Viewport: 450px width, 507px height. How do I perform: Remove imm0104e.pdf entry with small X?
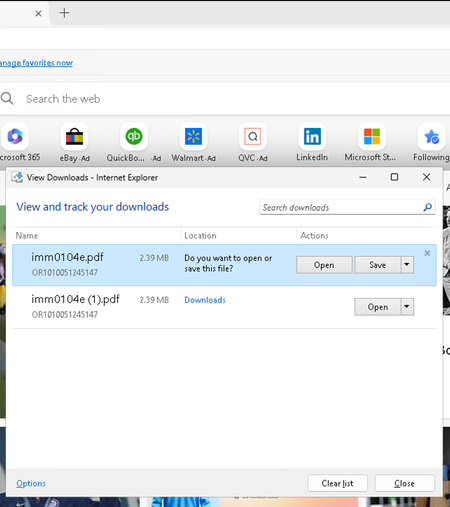pyautogui.click(x=427, y=253)
